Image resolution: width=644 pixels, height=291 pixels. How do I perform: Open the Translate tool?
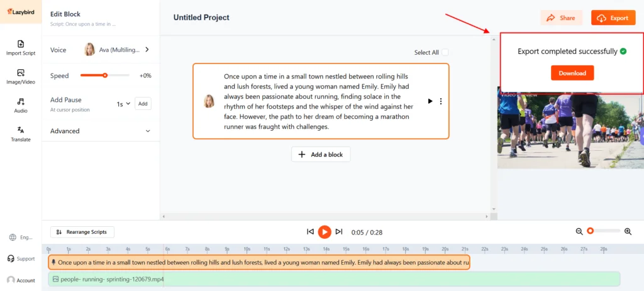tap(21, 134)
